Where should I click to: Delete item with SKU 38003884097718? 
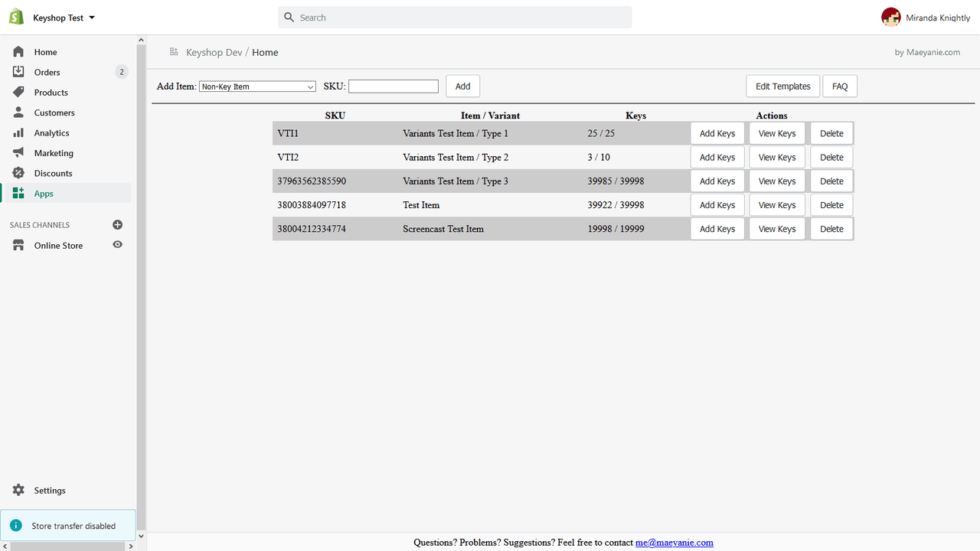click(831, 205)
